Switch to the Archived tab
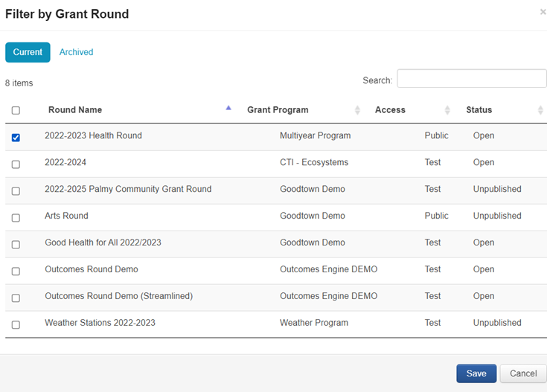 pos(76,52)
